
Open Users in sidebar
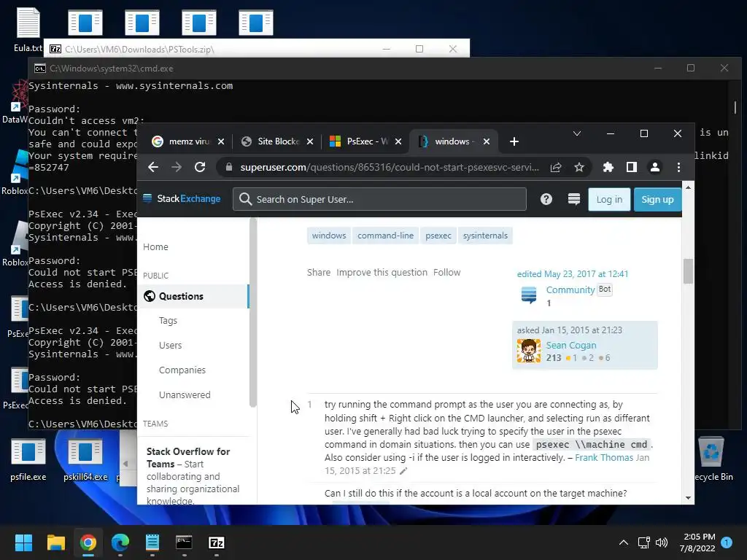170,345
